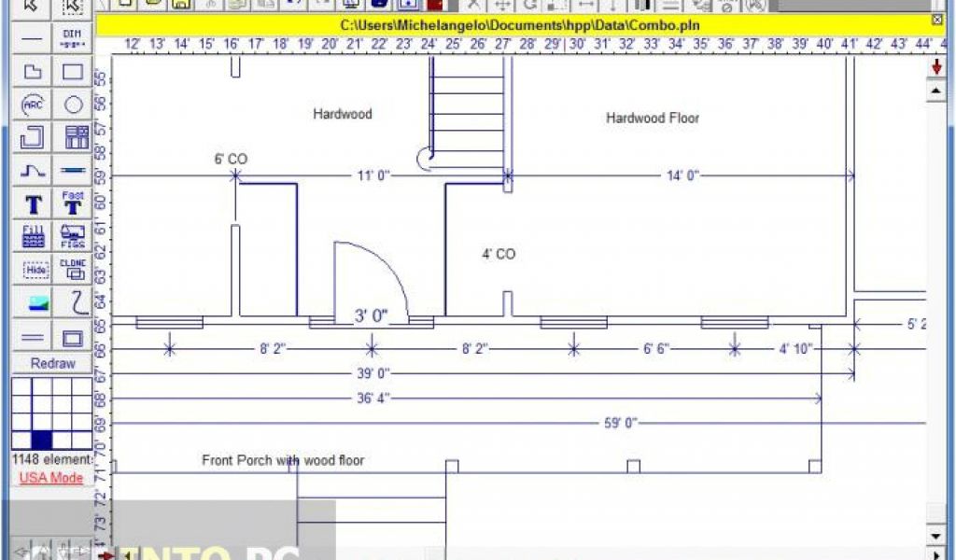Select the circle drawing tool
This screenshot has width=956, height=560.
[x=72, y=105]
